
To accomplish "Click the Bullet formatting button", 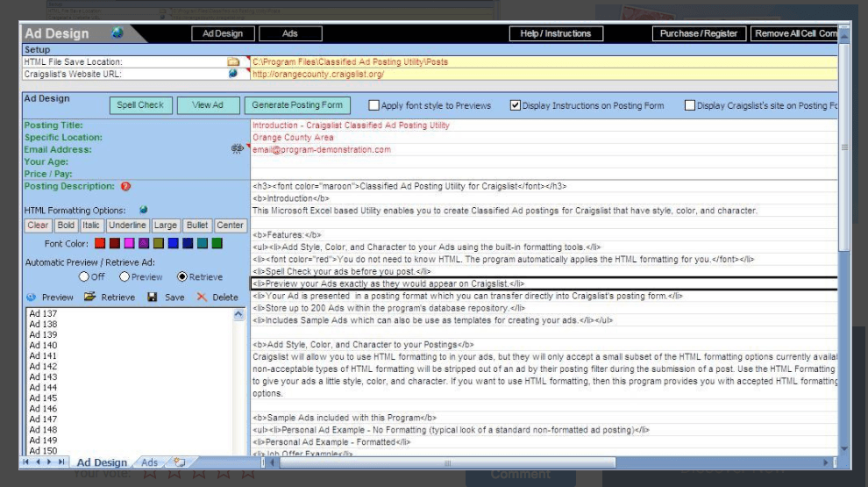I will (x=197, y=226).
